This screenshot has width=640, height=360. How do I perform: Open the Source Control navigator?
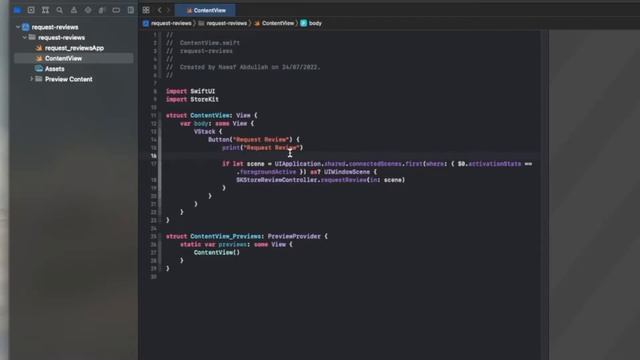coord(31,10)
